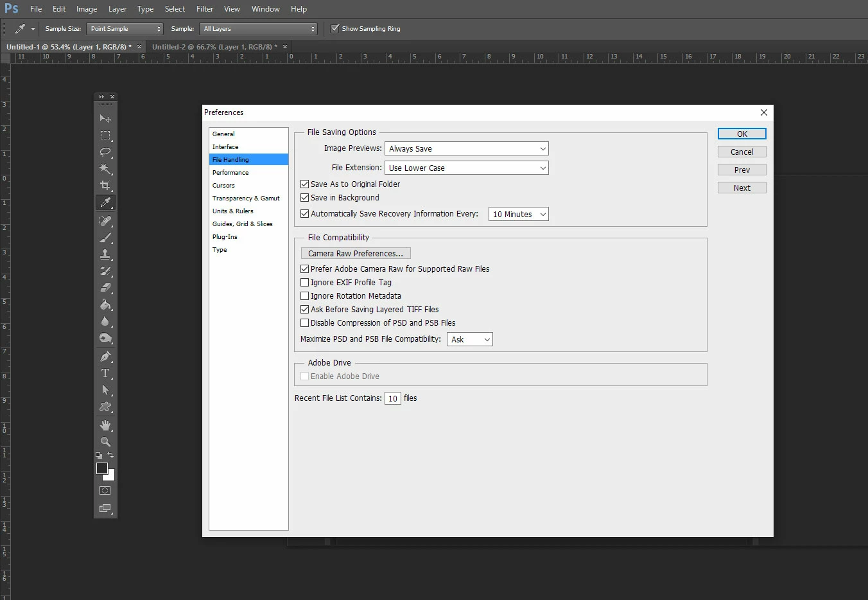This screenshot has height=600, width=868.
Task: Click the foreground color swatch
Action: [x=101, y=468]
